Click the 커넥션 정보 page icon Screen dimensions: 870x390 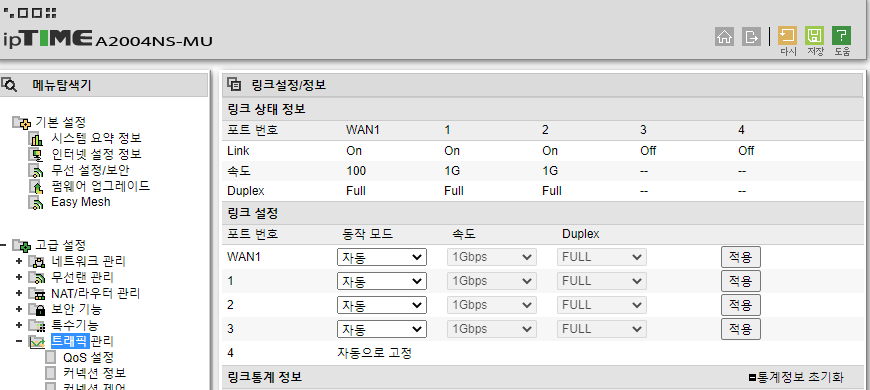pyautogui.click(x=50, y=373)
